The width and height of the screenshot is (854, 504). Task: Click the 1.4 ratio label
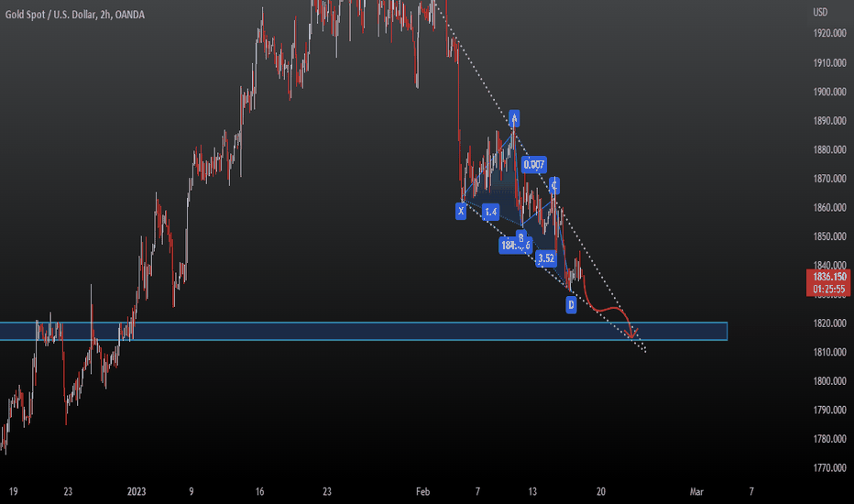[491, 212]
